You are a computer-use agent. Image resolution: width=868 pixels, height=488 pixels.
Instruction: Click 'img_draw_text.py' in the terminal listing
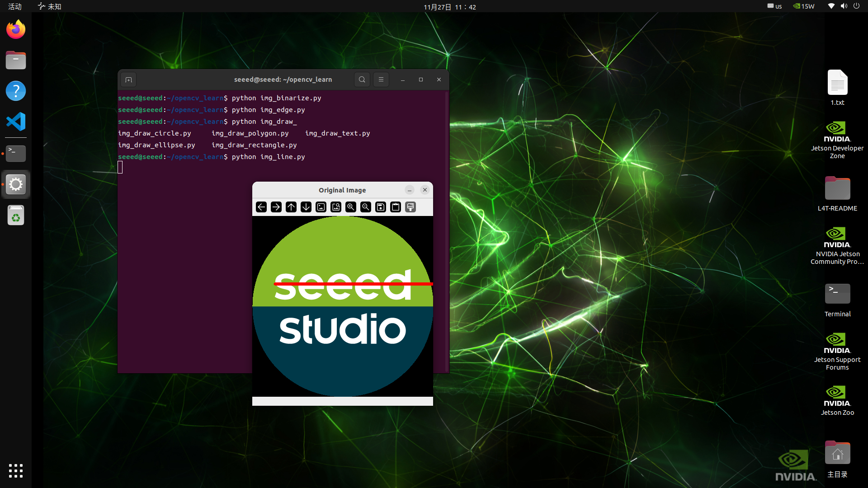[338, 133]
